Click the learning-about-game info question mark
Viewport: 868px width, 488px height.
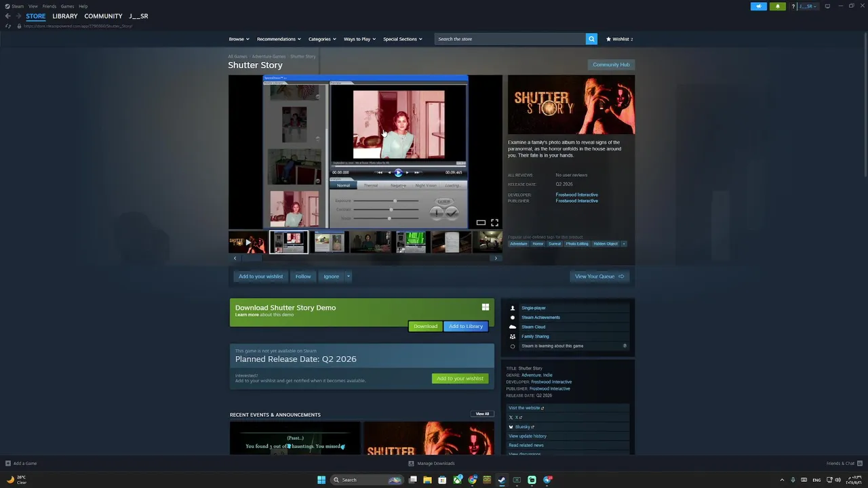coord(625,346)
